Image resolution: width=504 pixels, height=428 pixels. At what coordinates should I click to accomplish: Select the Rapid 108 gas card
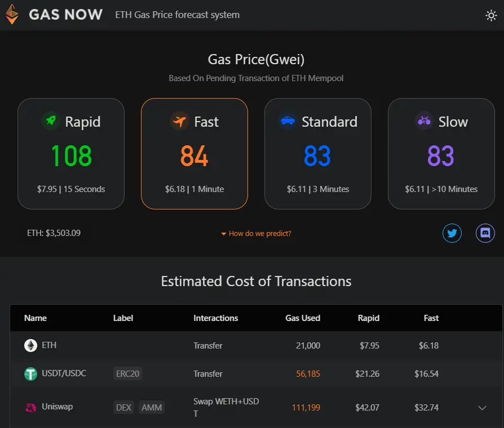click(71, 154)
